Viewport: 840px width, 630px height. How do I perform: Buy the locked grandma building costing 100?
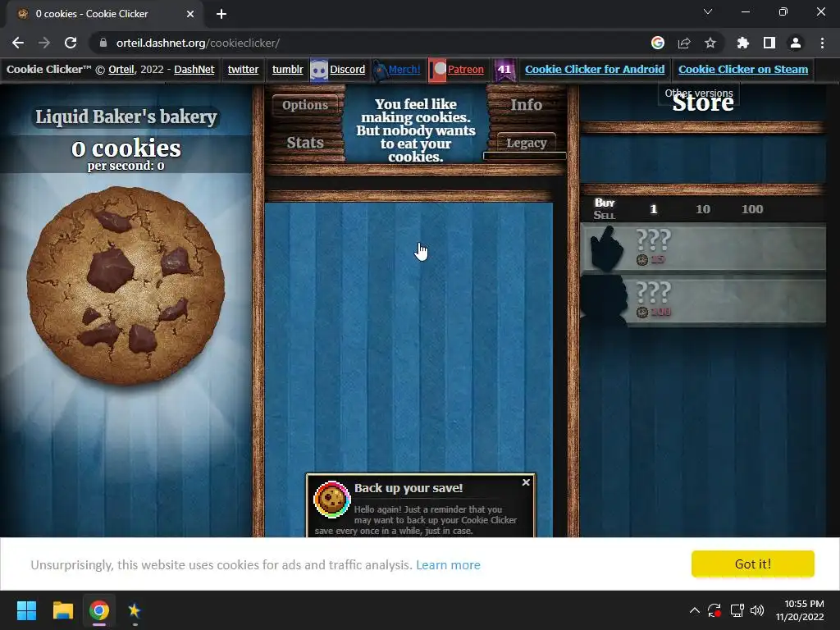tap(703, 300)
